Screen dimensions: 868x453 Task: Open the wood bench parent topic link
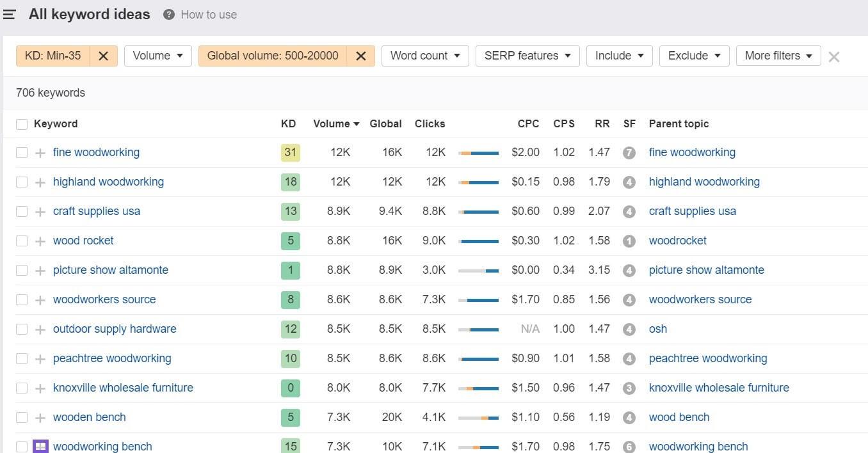click(679, 417)
